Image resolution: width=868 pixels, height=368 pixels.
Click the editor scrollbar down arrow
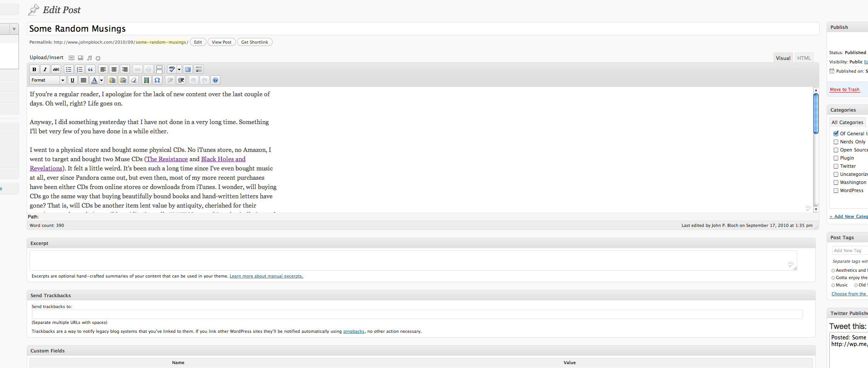[816, 209]
